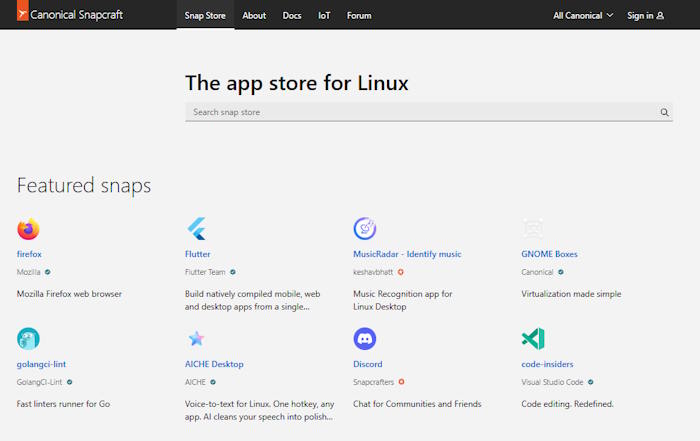Screen dimensions: 700x441
Task: Click the Flutter Team publisher name
Action: [x=205, y=272]
